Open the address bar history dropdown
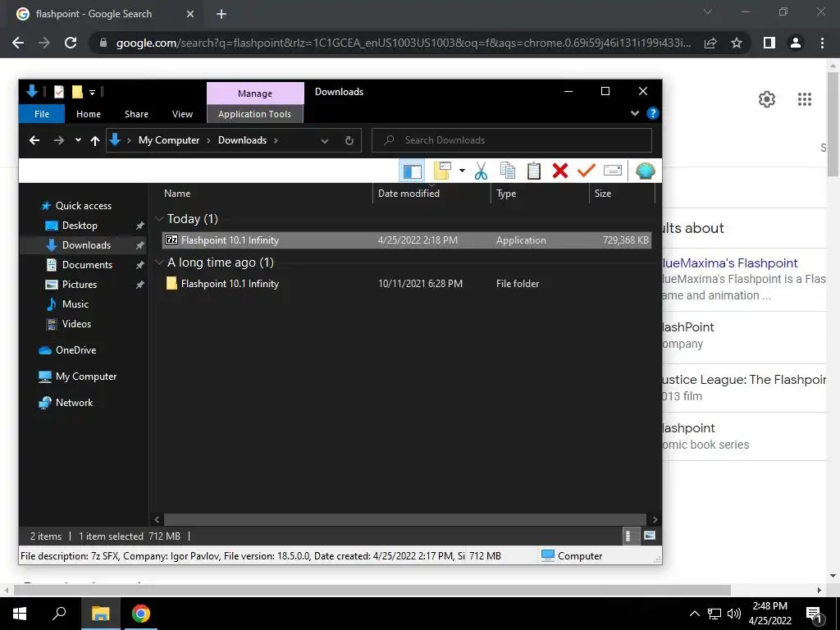This screenshot has width=840, height=630. click(x=325, y=140)
